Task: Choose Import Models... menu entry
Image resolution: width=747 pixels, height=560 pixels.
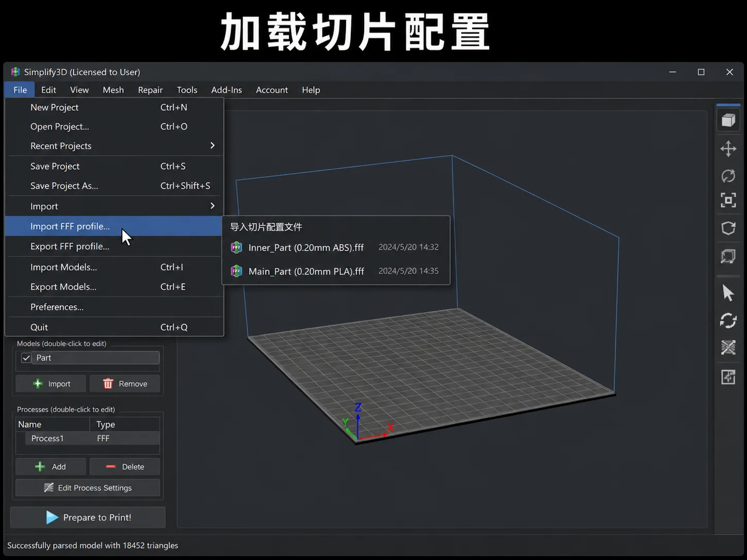Action: point(114,267)
